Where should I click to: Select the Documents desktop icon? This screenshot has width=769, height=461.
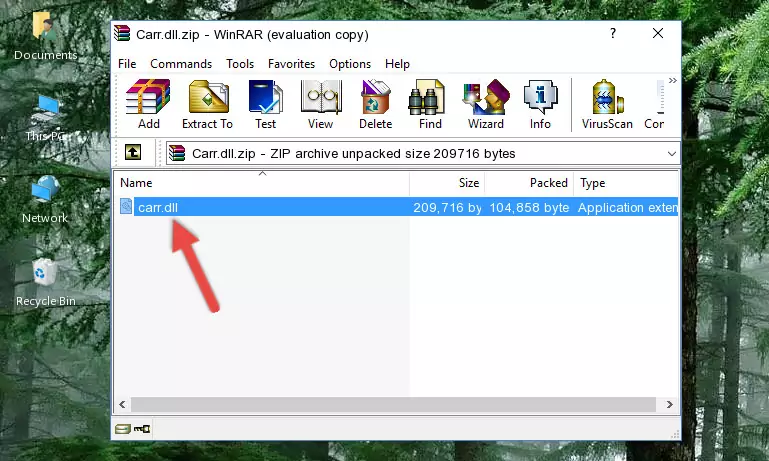(x=46, y=37)
